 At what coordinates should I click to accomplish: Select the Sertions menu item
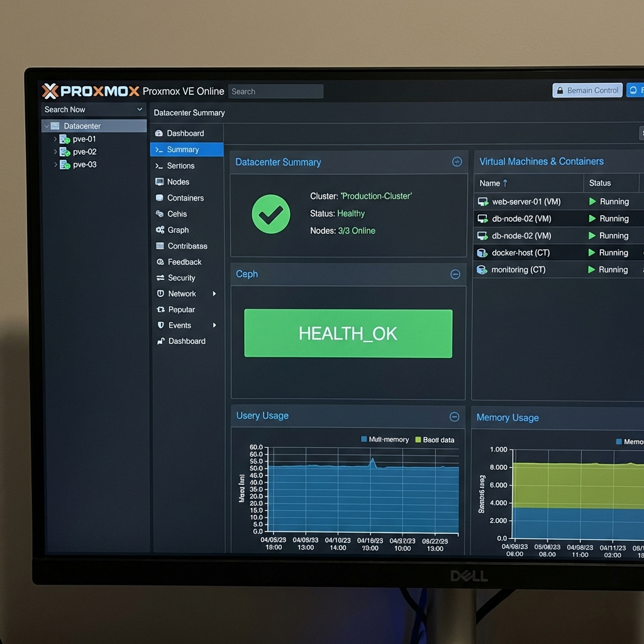coord(179,165)
